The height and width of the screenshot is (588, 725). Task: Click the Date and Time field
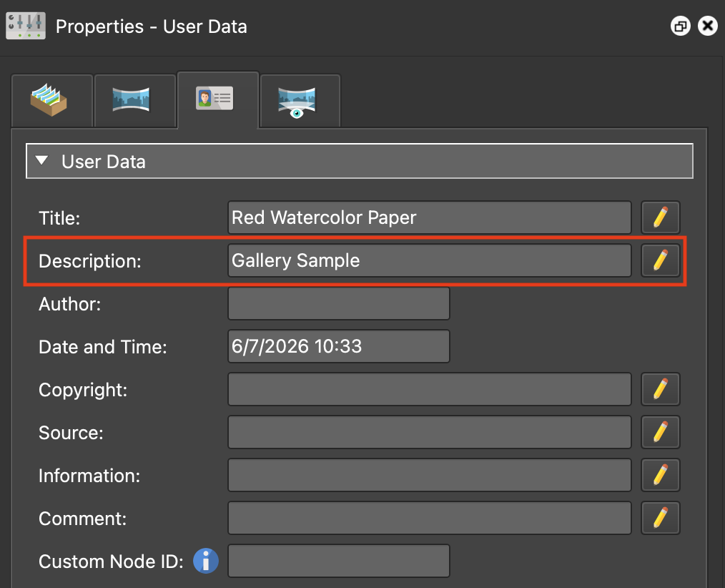(x=339, y=346)
